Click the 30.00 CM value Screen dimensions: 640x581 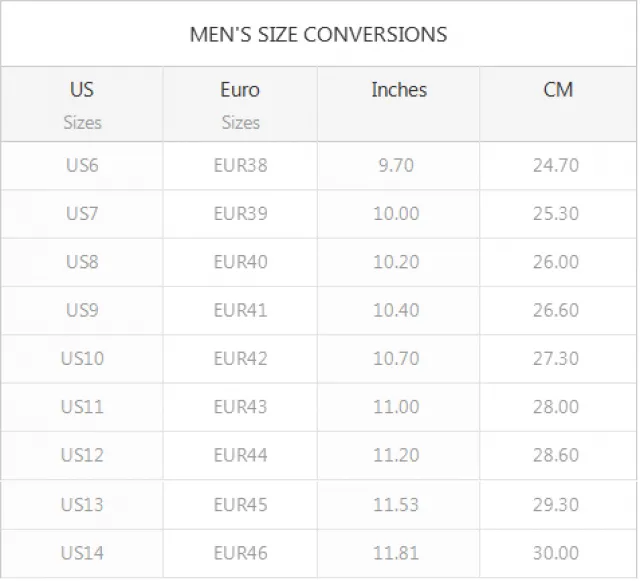[x=556, y=553]
